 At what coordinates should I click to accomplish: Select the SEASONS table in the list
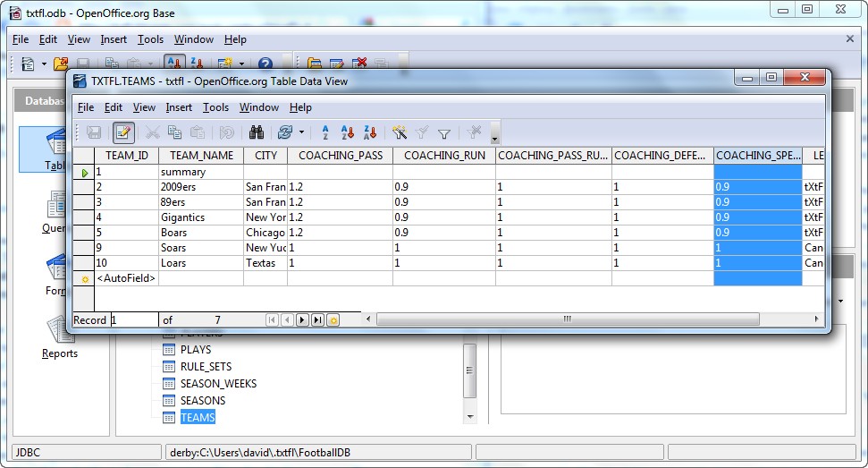tap(202, 400)
